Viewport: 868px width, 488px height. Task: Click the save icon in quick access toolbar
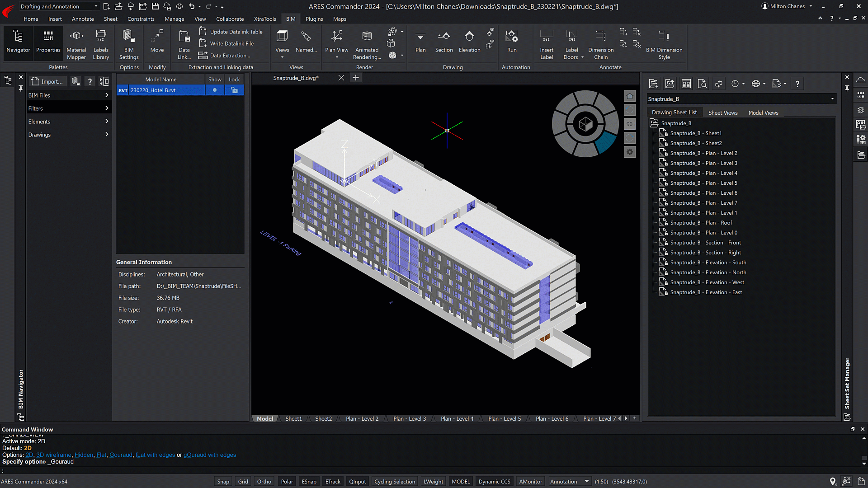(155, 6)
